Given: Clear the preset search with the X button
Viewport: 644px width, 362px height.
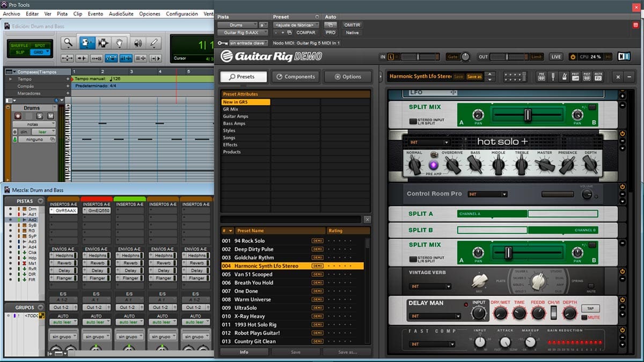Looking at the screenshot, I should [367, 219].
